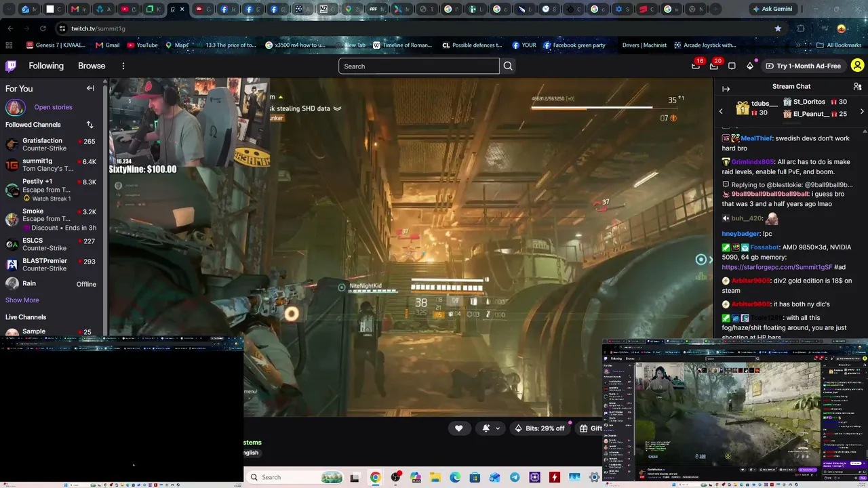
Task: Click Fossabot username in chat
Action: click(x=764, y=247)
